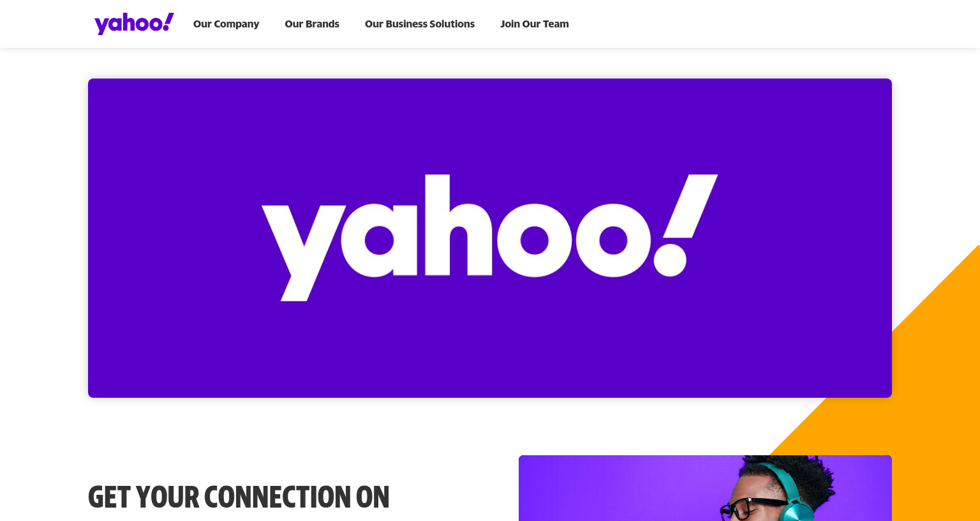Click the Yahoo logo in the header
Viewport: 980px width, 521px height.
pos(134,24)
